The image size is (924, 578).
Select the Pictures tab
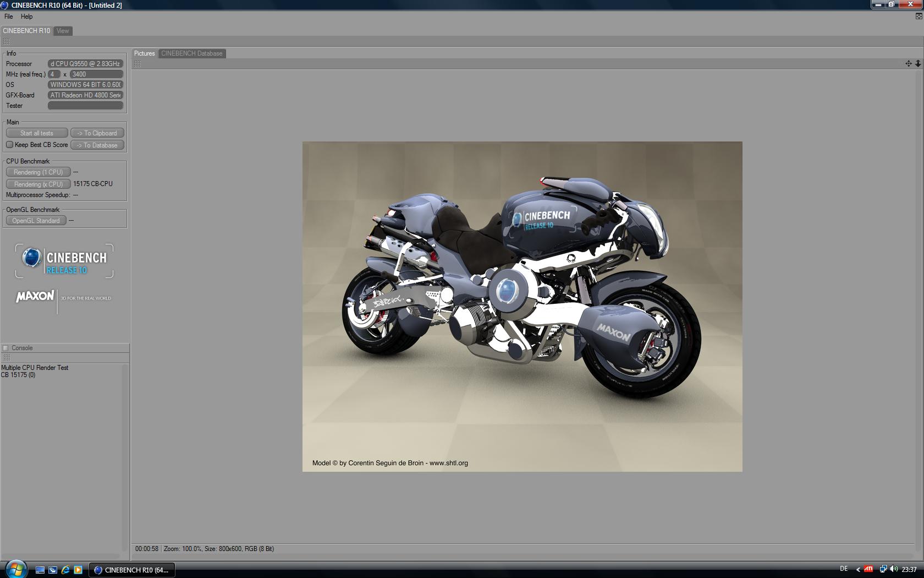145,53
